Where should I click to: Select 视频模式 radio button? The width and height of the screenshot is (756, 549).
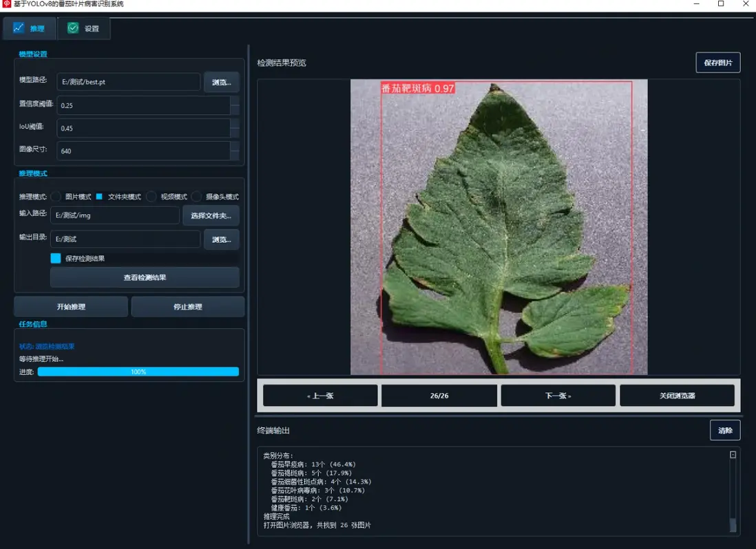coord(151,197)
